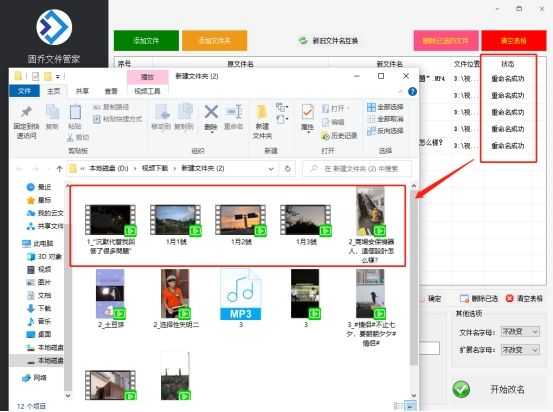Select 此电脑 in navigation pane
This screenshot has height=412, width=553.
[x=38, y=243]
